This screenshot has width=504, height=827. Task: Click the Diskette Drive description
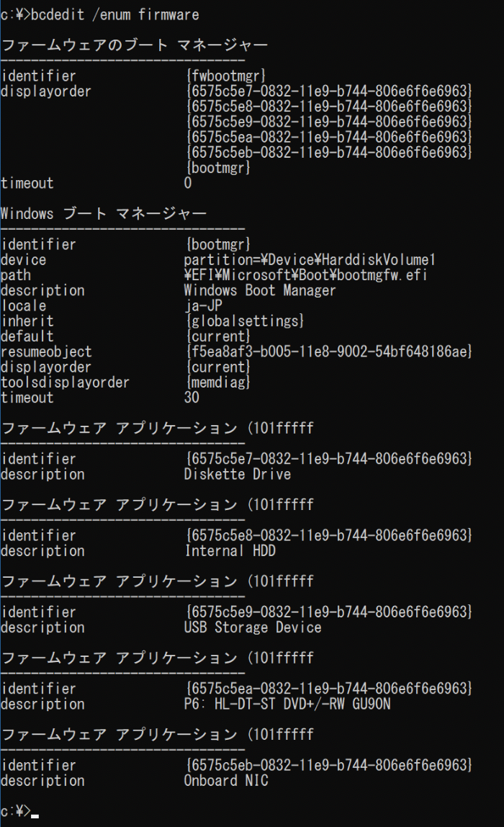pyautogui.click(x=237, y=474)
